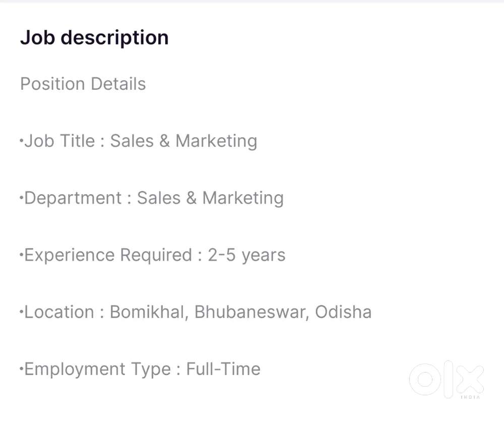Screen dimensions: 504x425
Task: Click the "Employment Type" label
Action: (x=97, y=369)
